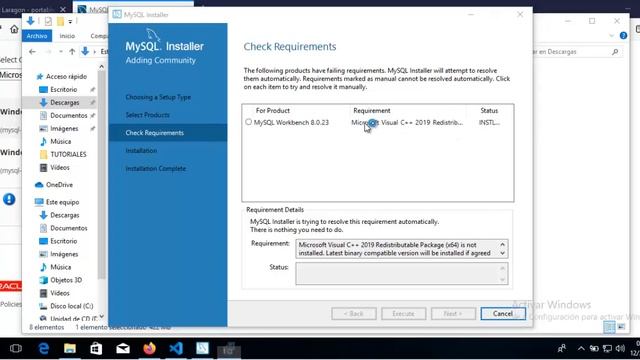Show hidden icons in system tray
Image resolution: width=640 pixels, height=360 pixels.
pos(581,349)
